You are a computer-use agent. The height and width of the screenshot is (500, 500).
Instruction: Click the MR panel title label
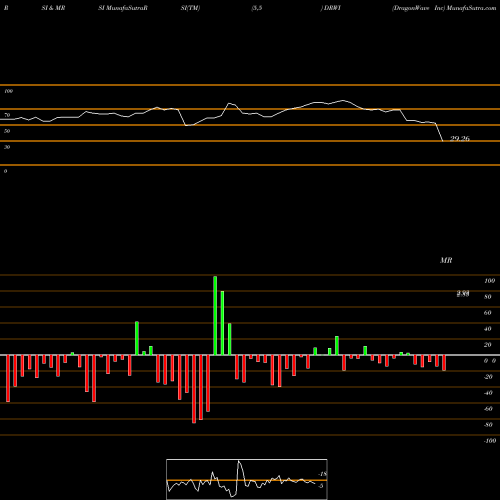pyautogui.click(x=446, y=260)
